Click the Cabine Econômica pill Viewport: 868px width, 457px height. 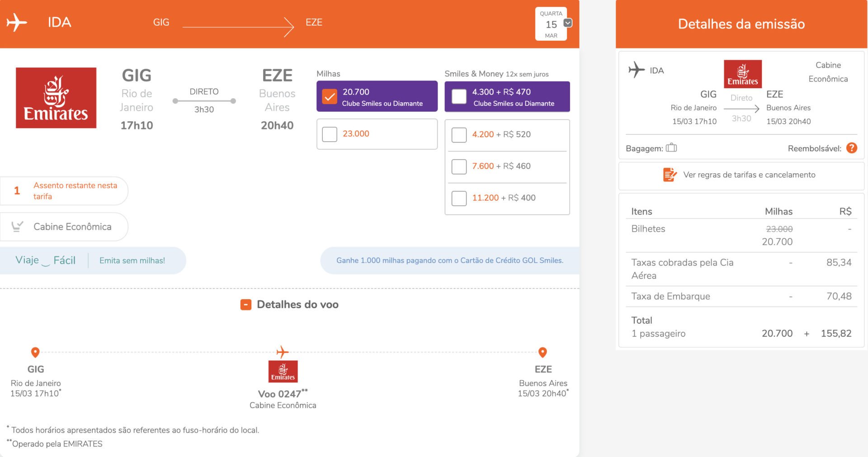coord(64,227)
